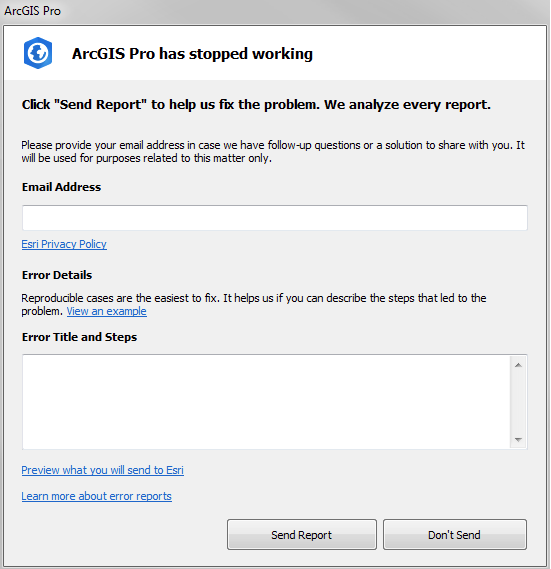This screenshot has height=569, width=551.
Task: Click the Email Address label
Action: pyautogui.click(x=61, y=187)
